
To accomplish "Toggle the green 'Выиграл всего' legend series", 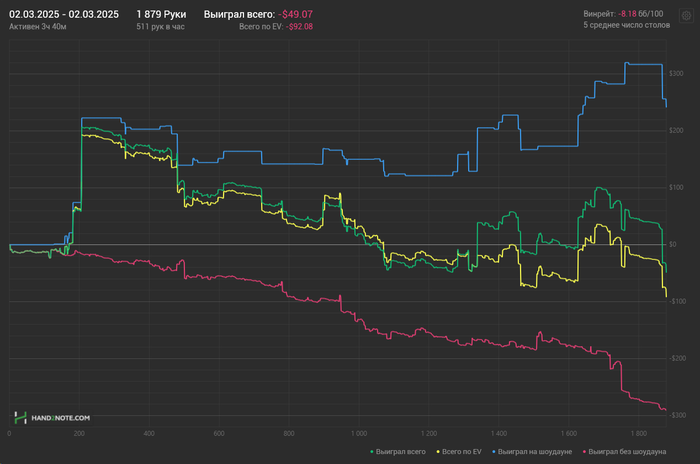I will pos(398,451).
